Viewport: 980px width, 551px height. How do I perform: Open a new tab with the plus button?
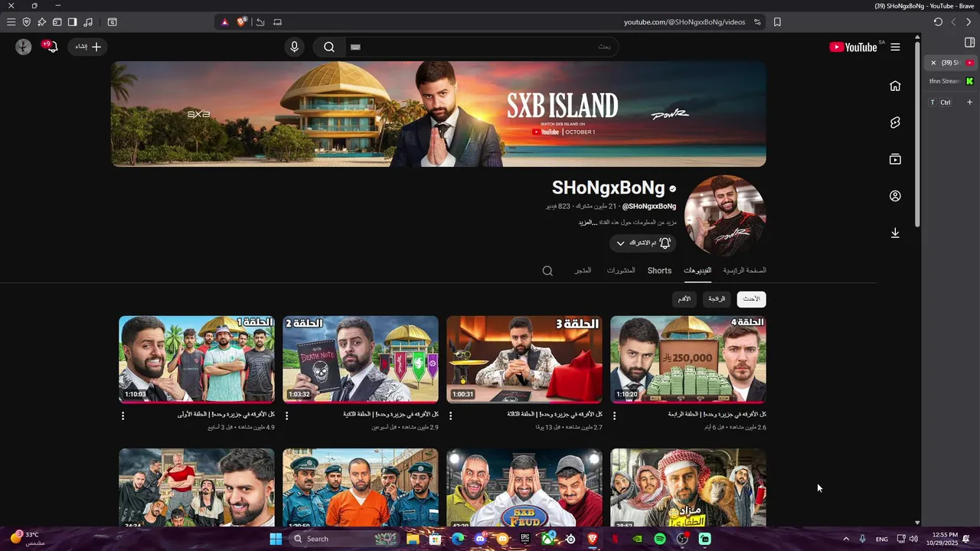[969, 103]
